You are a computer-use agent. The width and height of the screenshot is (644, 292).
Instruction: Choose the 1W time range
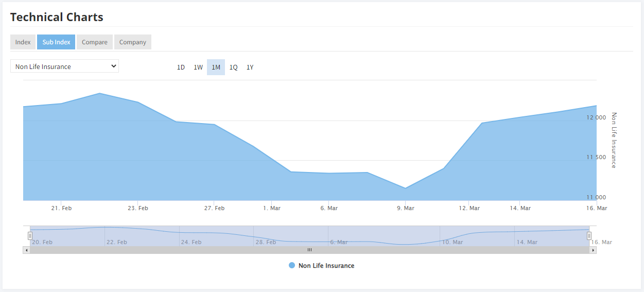[x=198, y=67]
